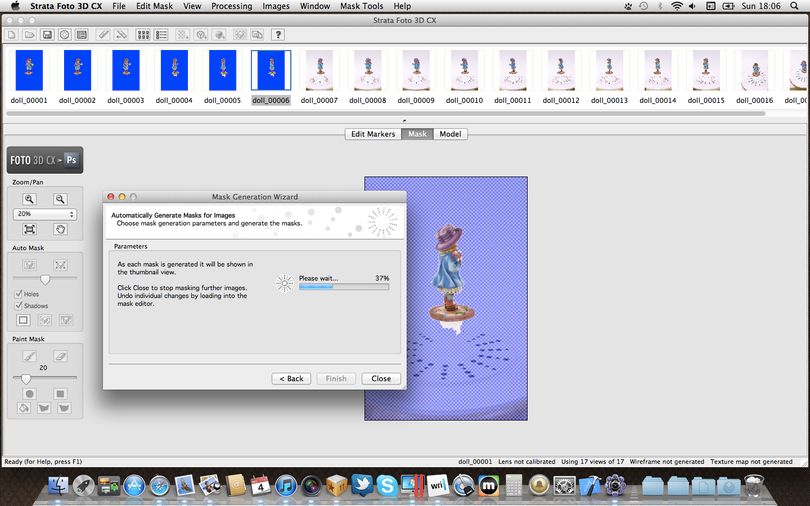This screenshot has width=810, height=506.
Task: Toggle the Shadows checkbox
Action: (19, 305)
